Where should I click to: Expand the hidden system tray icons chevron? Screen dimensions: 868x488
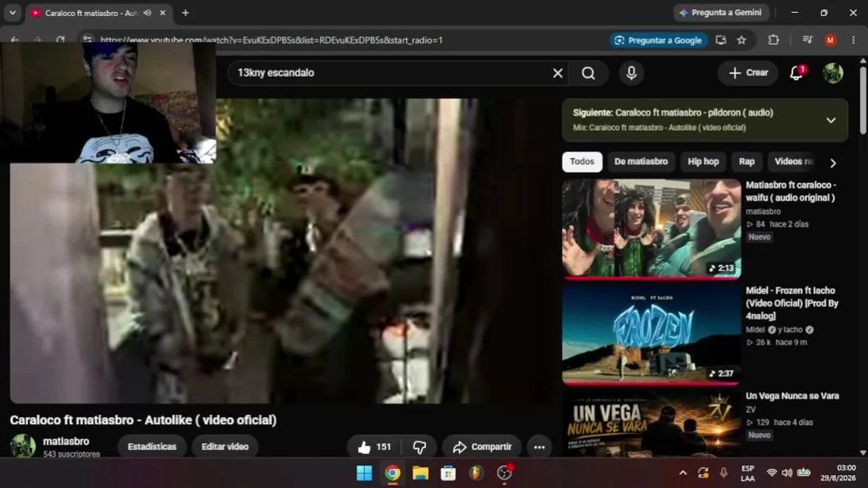pyautogui.click(x=683, y=473)
